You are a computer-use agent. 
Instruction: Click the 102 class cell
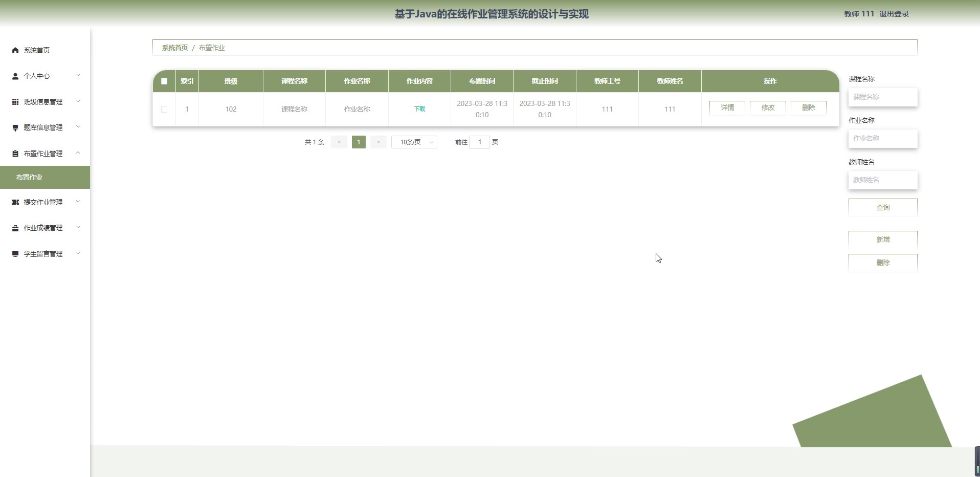231,109
